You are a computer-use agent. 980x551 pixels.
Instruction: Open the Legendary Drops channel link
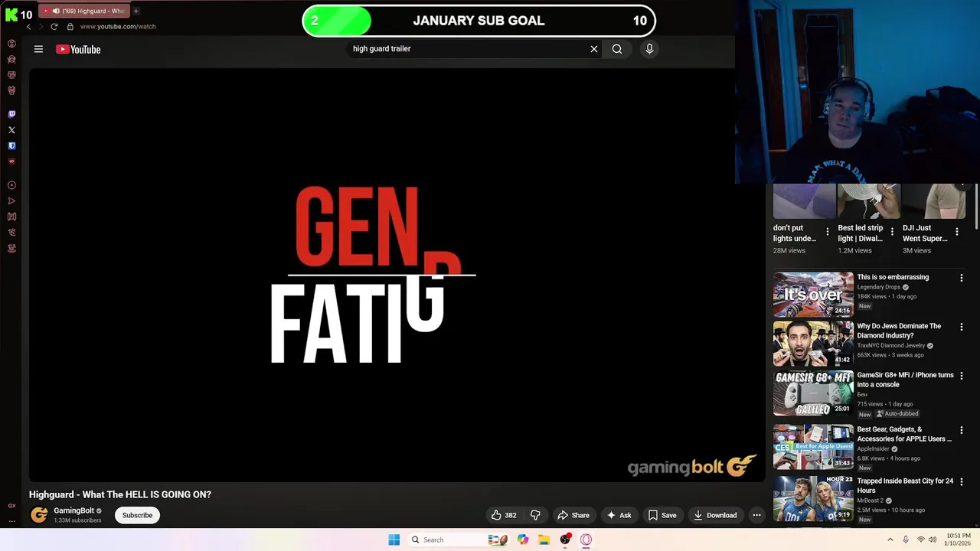point(879,287)
